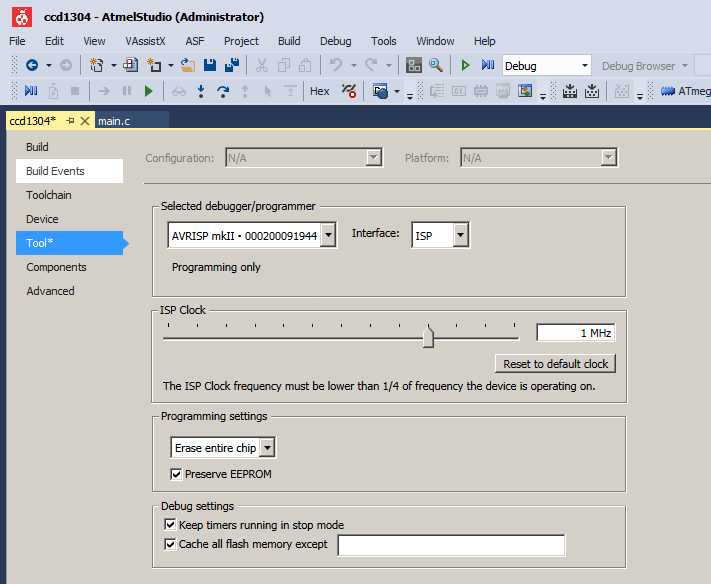This screenshot has height=584, width=711.
Task: Switch to the main.c tab
Action: tap(114, 121)
